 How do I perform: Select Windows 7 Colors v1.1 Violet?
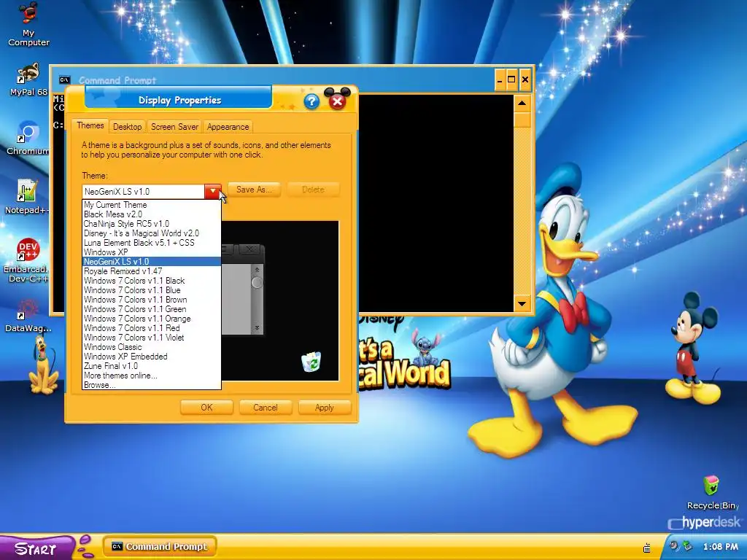[x=152, y=338]
